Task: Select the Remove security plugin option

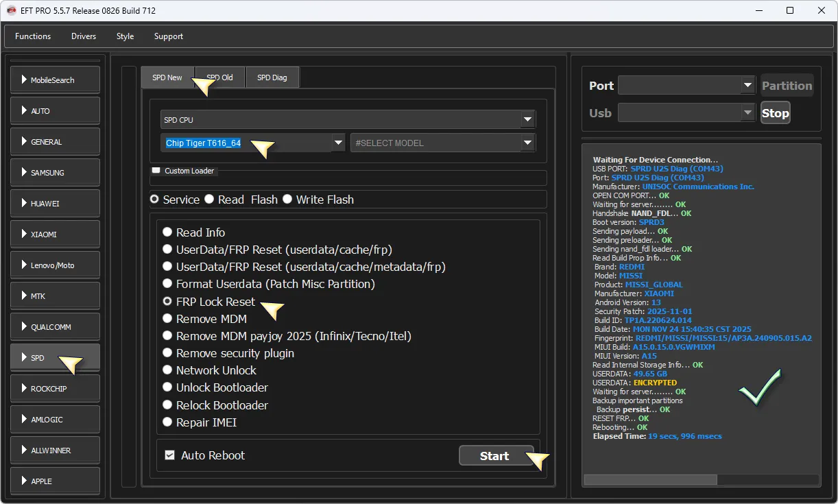Action: point(167,353)
